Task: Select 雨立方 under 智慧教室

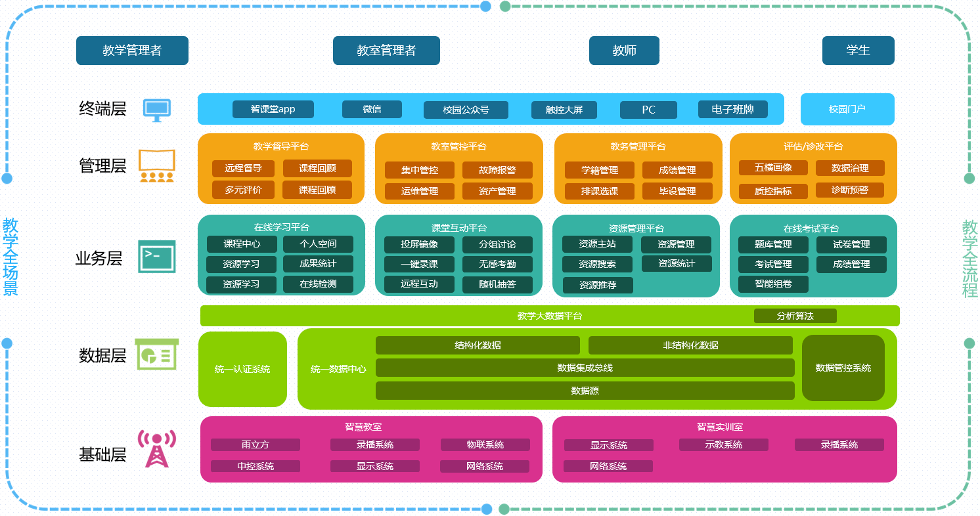Action: 254,444
